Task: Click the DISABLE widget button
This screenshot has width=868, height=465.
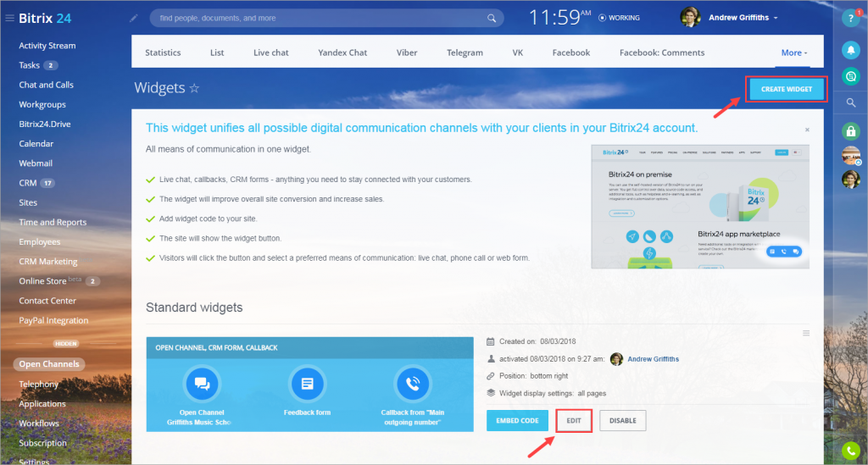Action: tap(623, 421)
